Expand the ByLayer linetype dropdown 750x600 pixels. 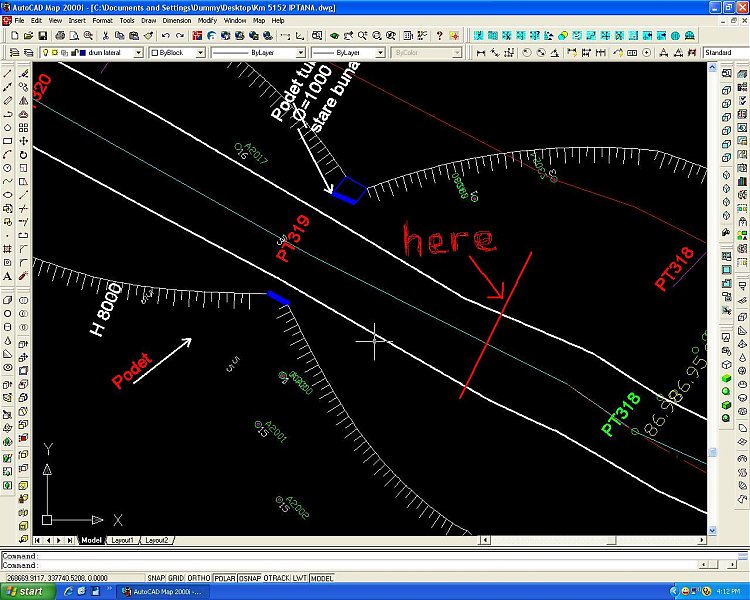pos(300,52)
